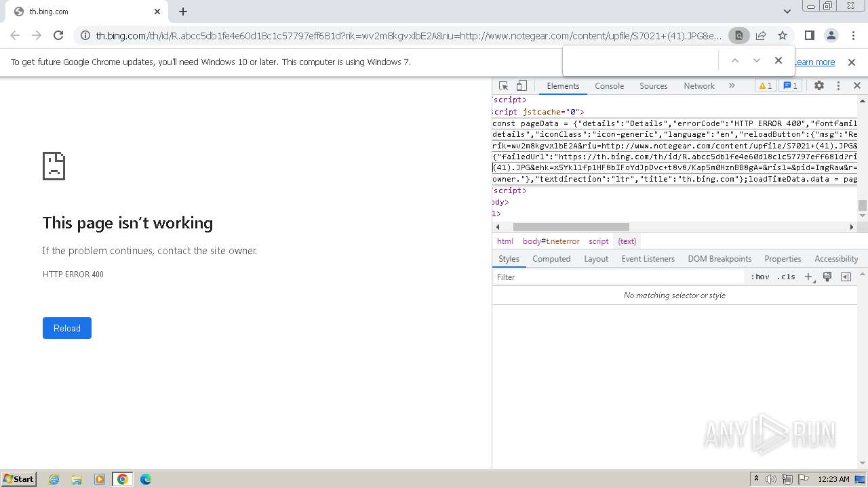868x488 pixels.
Task: Click the address bar URL field
Action: pos(408,36)
